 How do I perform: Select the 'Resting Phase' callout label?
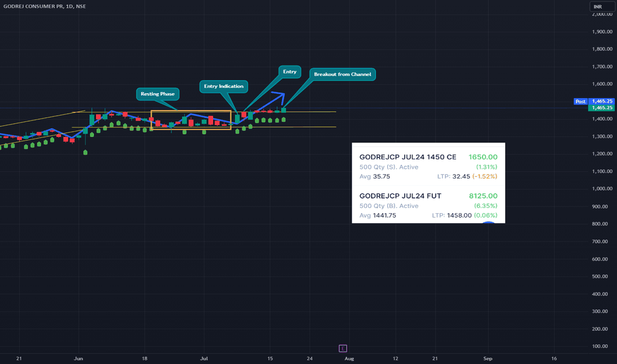pos(158,94)
